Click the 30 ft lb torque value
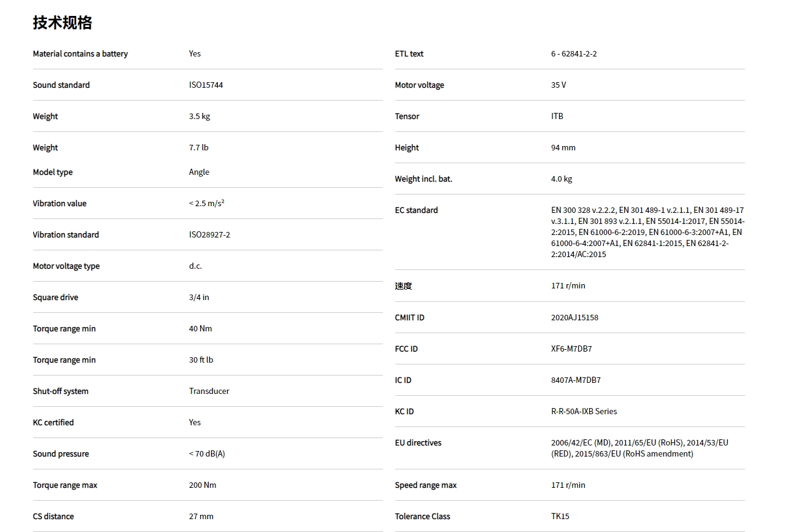 click(201, 360)
